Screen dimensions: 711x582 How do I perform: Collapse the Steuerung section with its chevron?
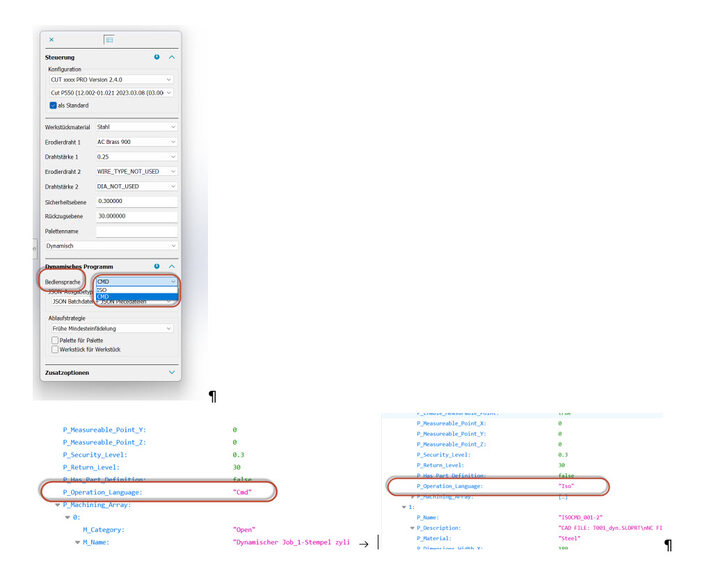(171, 58)
